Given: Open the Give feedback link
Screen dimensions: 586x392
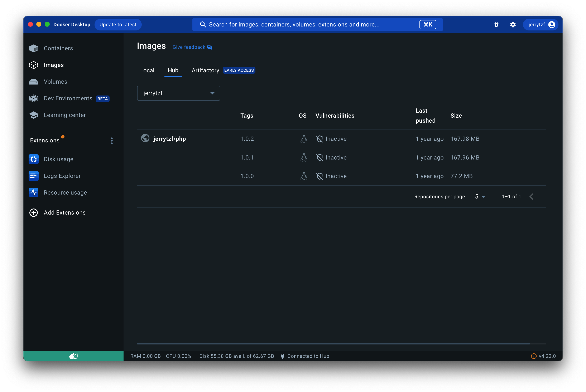Looking at the screenshot, I should pyautogui.click(x=189, y=47).
